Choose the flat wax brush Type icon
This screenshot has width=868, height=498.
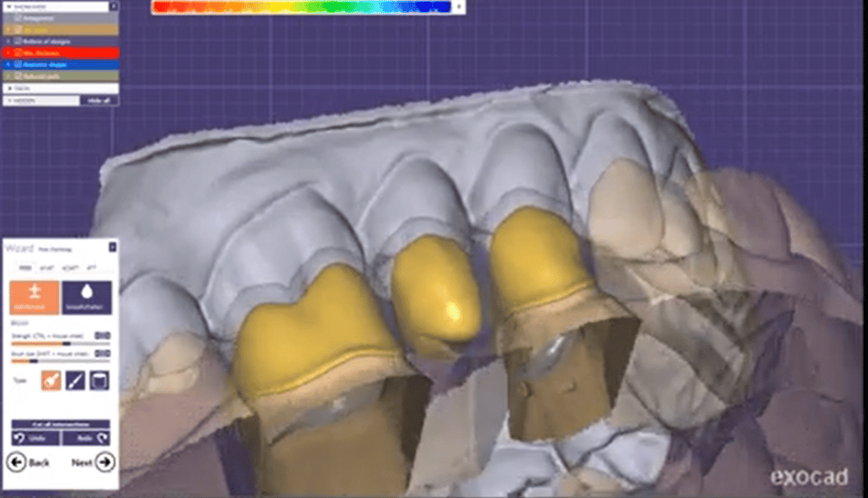point(100,380)
